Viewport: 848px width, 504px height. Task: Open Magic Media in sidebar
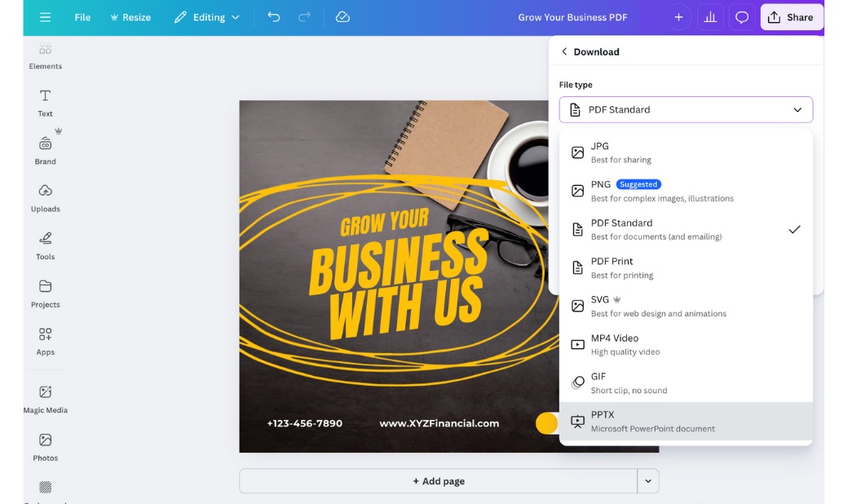click(x=45, y=399)
